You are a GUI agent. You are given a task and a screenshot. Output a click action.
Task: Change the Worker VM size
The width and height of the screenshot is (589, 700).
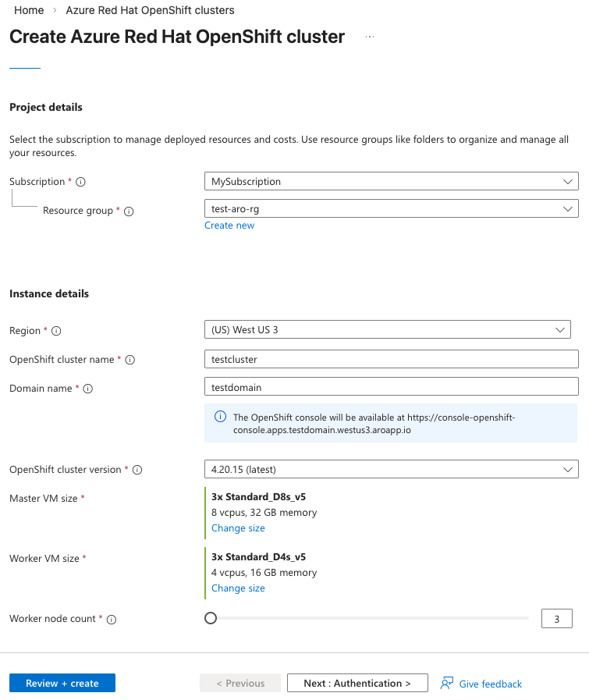(x=238, y=588)
